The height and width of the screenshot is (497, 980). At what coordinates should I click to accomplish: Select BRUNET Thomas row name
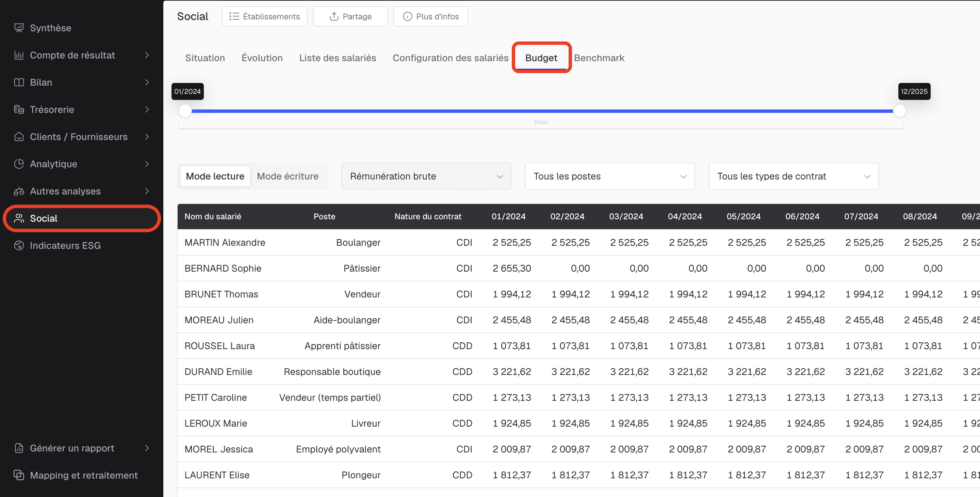(x=221, y=294)
